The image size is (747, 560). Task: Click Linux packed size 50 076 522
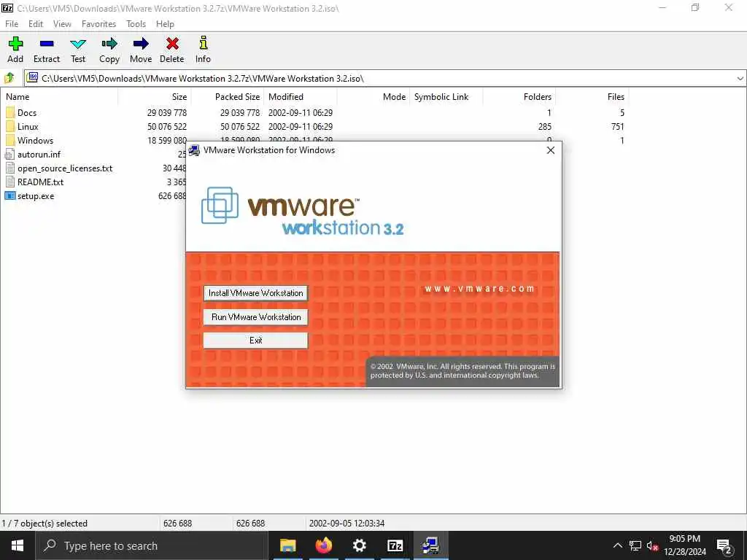tap(239, 127)
